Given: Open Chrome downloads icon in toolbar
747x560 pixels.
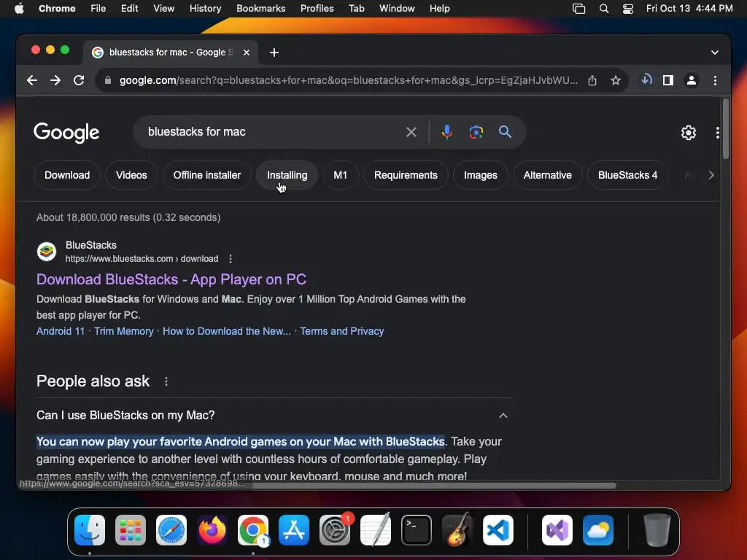Looking at the screenshot, I should [646, 80].
